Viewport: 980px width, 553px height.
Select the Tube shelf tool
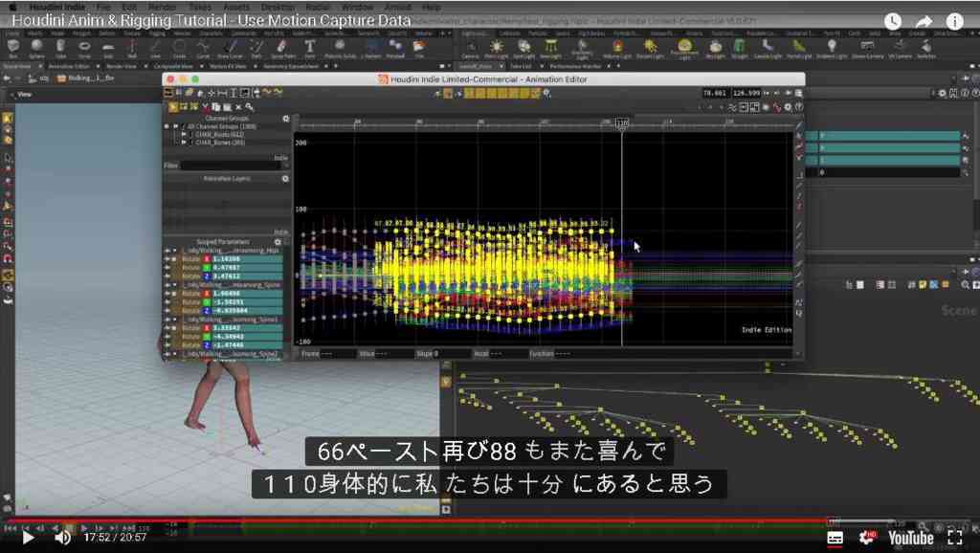[x=60, y=48]
